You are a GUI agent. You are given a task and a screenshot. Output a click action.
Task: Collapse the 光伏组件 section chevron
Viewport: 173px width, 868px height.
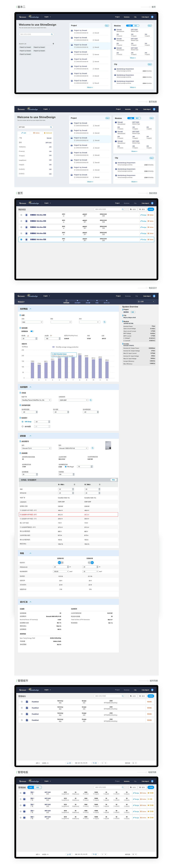(30, 387)
